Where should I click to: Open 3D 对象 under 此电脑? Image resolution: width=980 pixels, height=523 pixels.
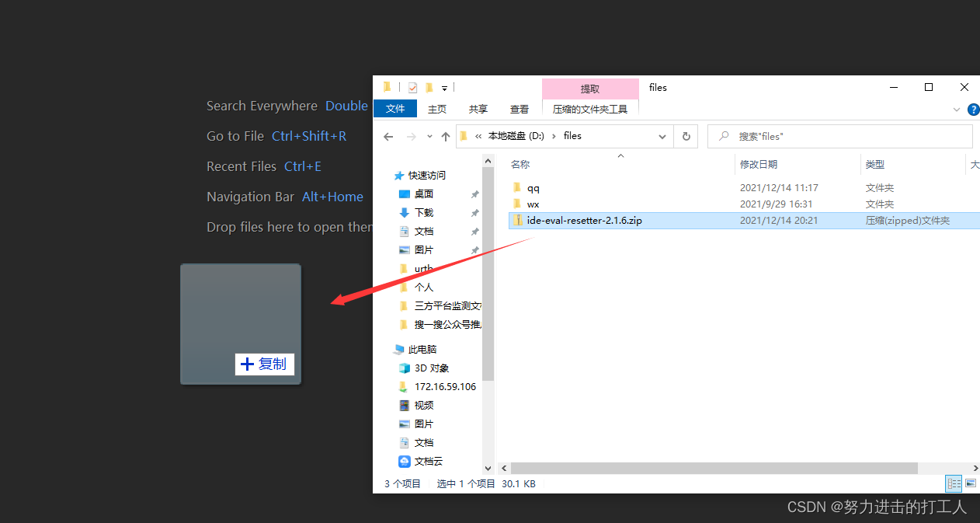432,368
